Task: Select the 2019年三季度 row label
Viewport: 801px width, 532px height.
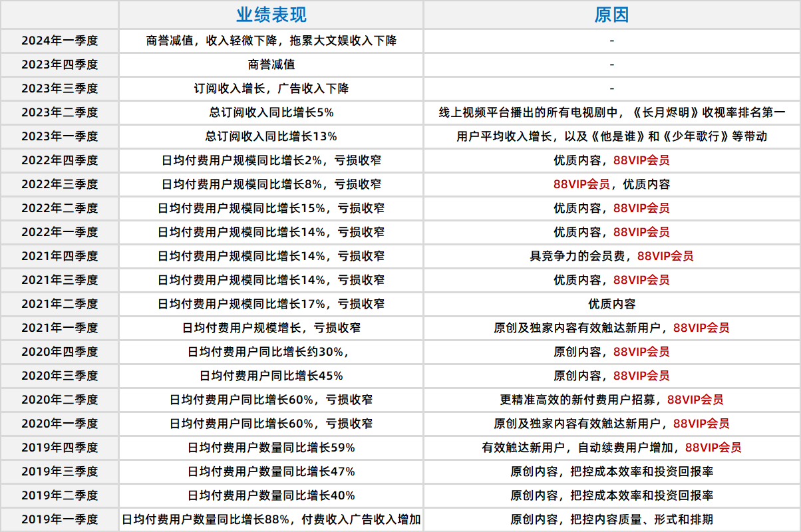Action: point(60,471)
